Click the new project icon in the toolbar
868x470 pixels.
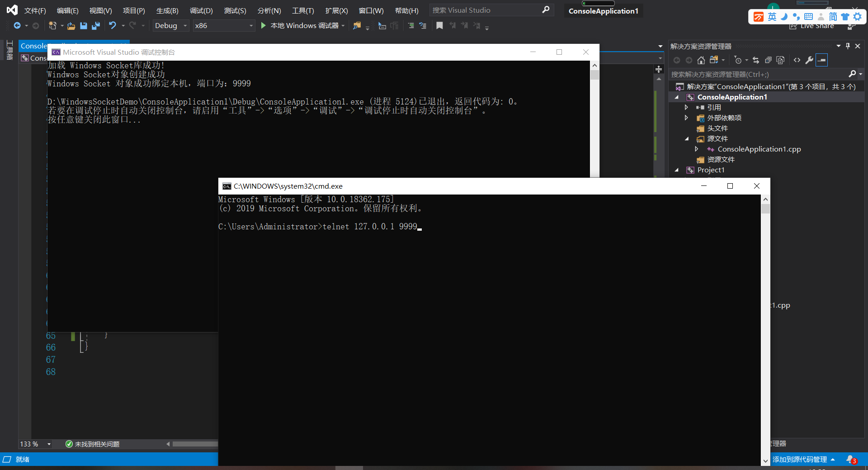pos(52,26)
